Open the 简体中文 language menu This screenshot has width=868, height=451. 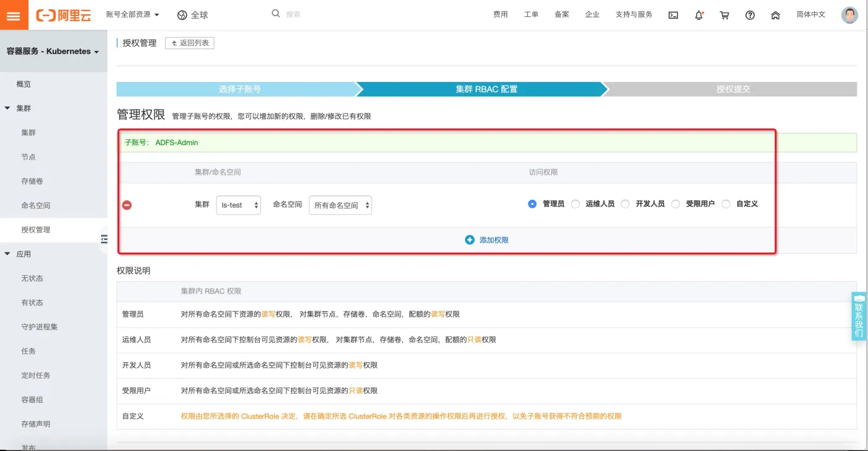tap(811, 14)
